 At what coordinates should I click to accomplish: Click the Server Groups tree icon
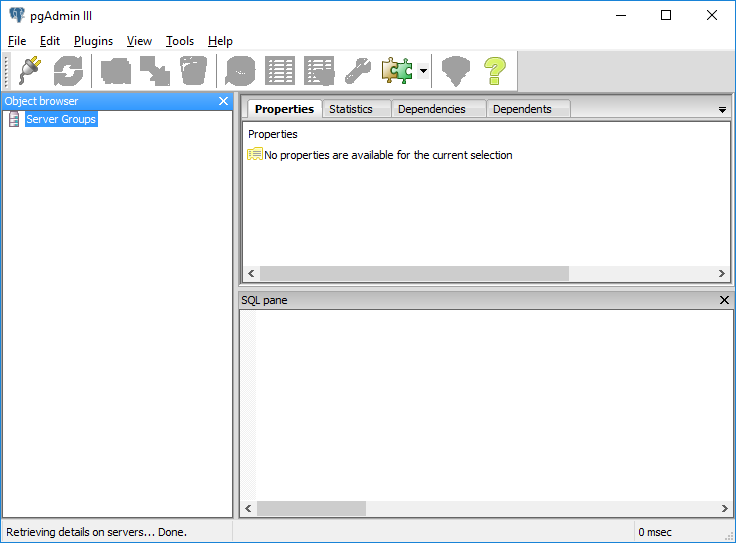coord(14,119)
